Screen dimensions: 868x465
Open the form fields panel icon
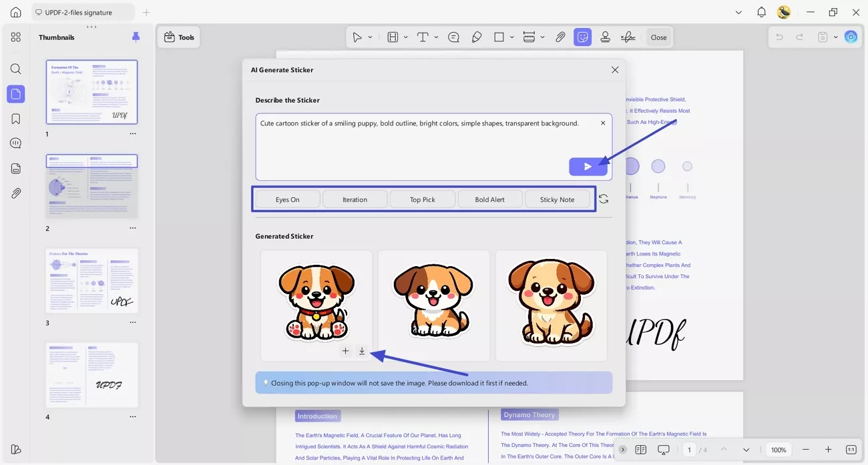click(x=16, y=168)
